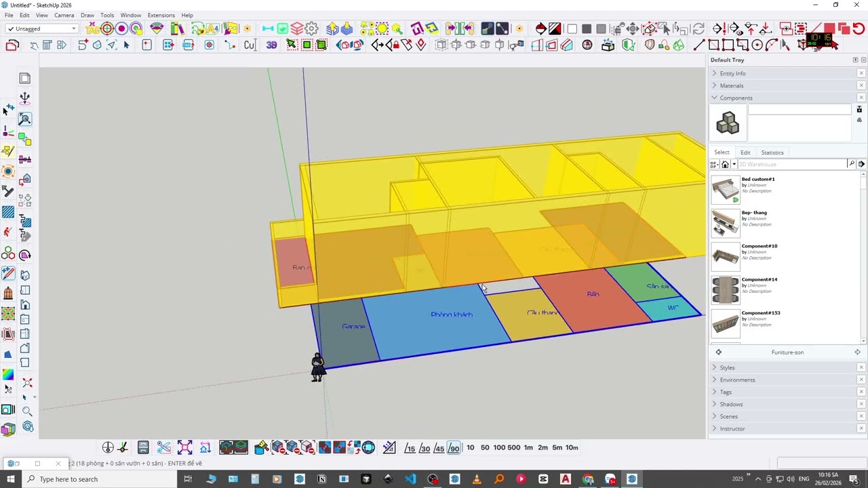Set length snap to 10
Image resolution: width=868 pixels, height=488 pixels.
[470, 447]
